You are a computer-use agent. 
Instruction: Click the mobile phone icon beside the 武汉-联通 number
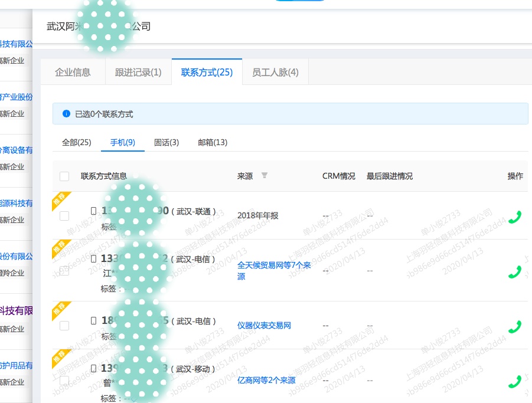pos(93,211)
